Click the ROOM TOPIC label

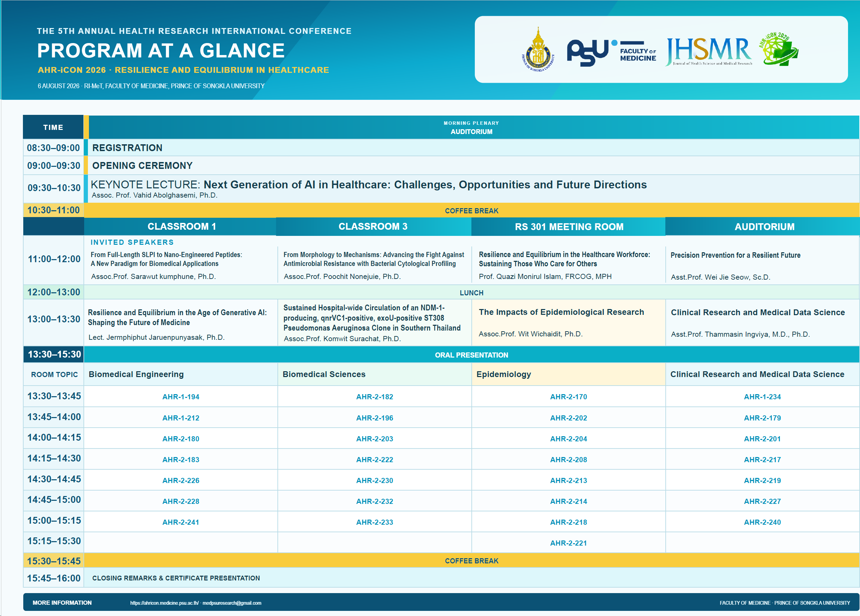tap(54, 375)
